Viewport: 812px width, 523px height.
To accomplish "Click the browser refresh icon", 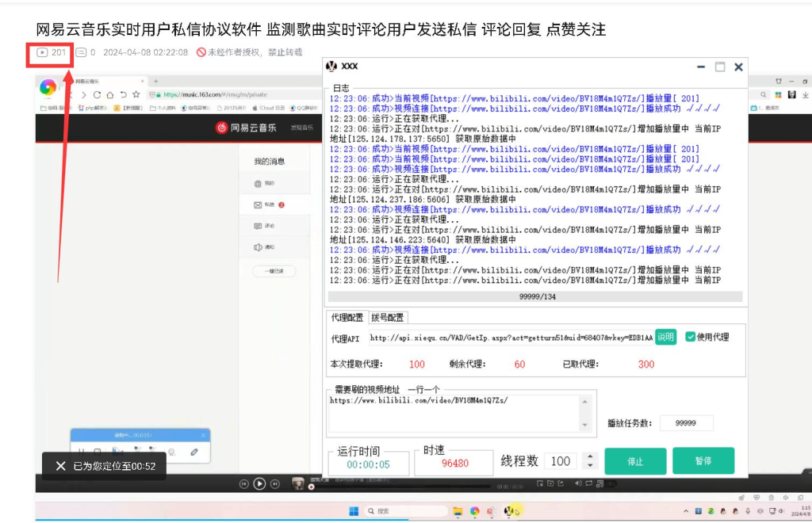I will tap(97, 94).
